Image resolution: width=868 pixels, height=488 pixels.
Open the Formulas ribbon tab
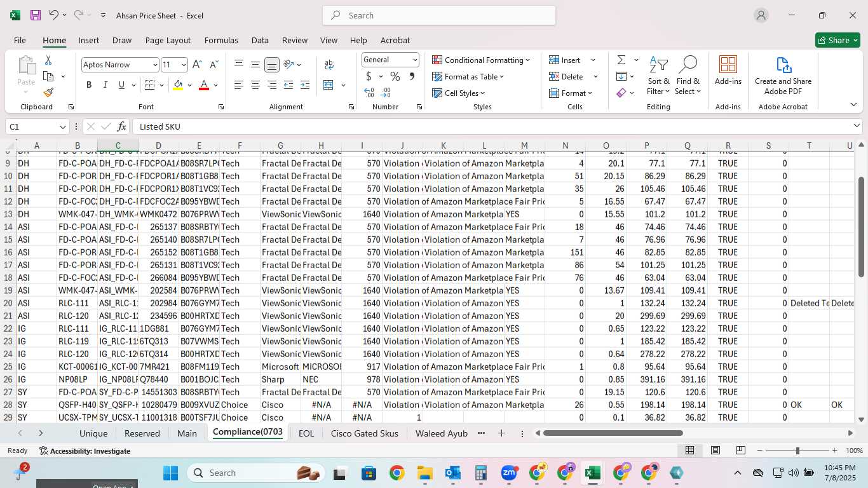[221, 40]
